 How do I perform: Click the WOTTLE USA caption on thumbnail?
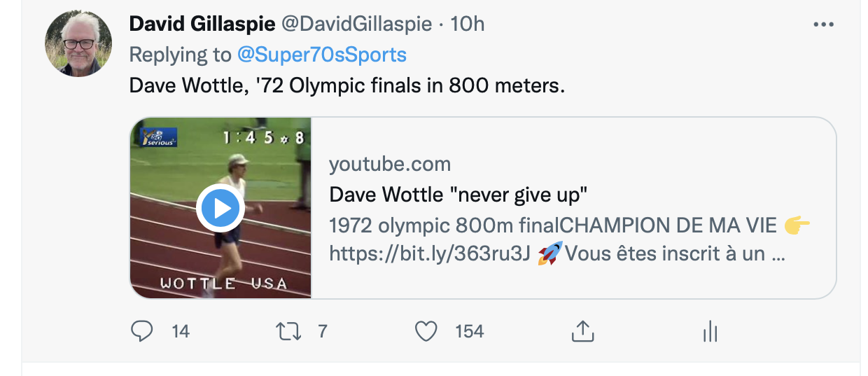coord(223,284)
